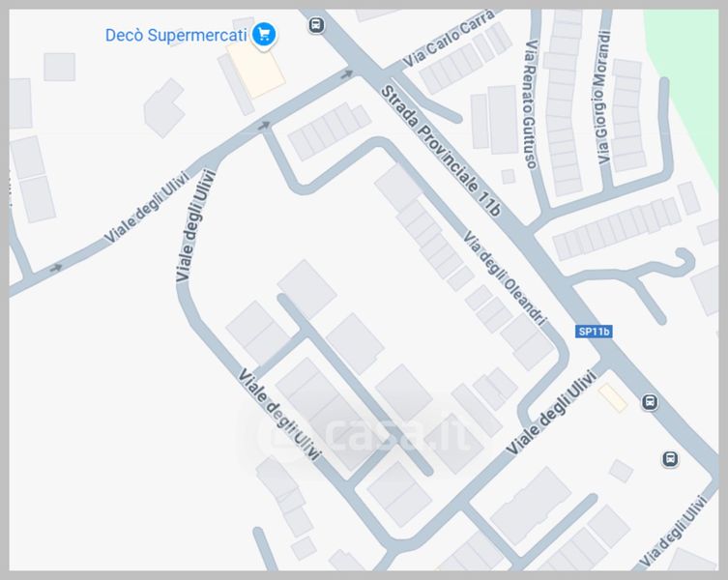Select the bus stop icon below SP11b badge
Viewport: 728px width, 580px height.
[650, 402]
